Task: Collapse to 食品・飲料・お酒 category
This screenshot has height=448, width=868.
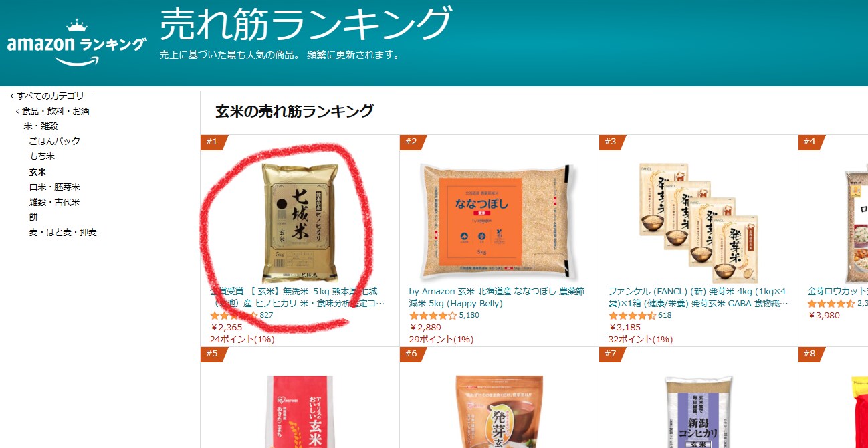Action: 56,111
